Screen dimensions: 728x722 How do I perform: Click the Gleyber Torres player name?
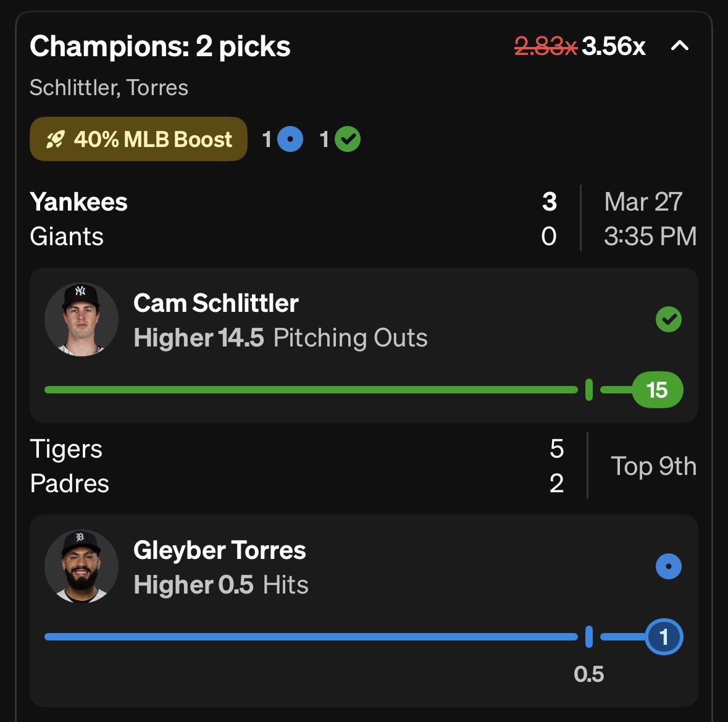click(x=219, y=550)
